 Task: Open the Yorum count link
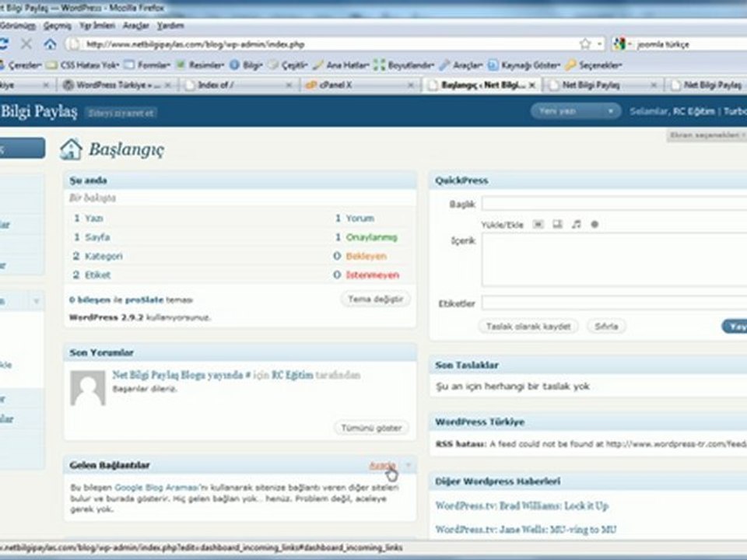359,218
